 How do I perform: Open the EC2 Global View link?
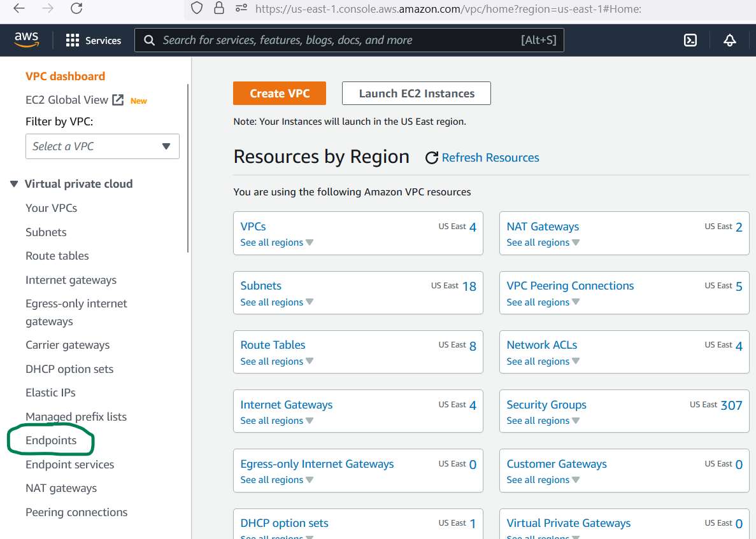pyautogui.click(x=66, y=100)
